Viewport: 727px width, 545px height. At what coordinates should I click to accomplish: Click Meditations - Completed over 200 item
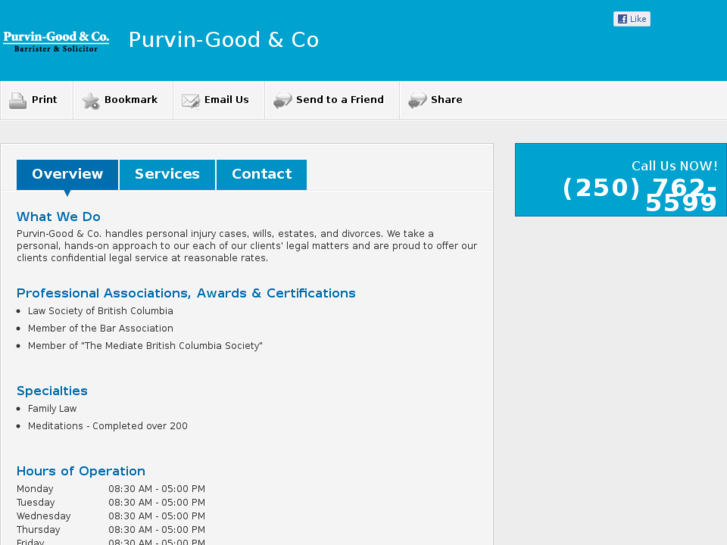click(x=108, y=426)
